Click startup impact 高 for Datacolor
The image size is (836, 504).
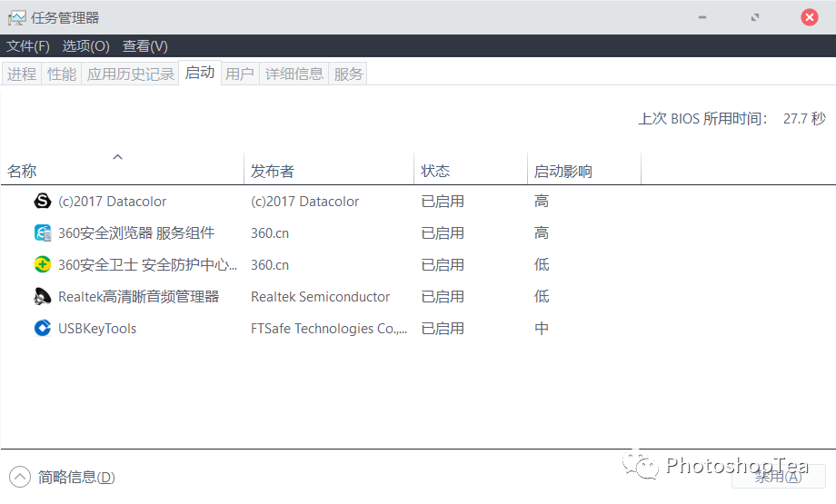(x=542, y=202)
